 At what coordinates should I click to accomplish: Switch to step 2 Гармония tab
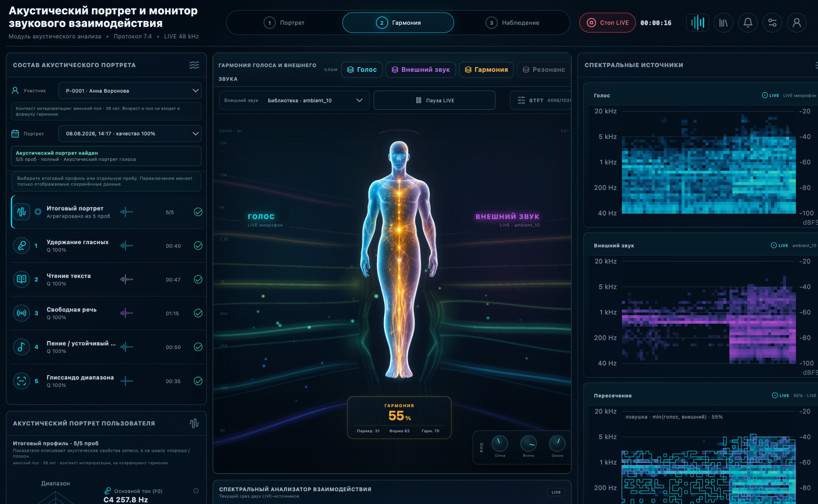(398, 23)
